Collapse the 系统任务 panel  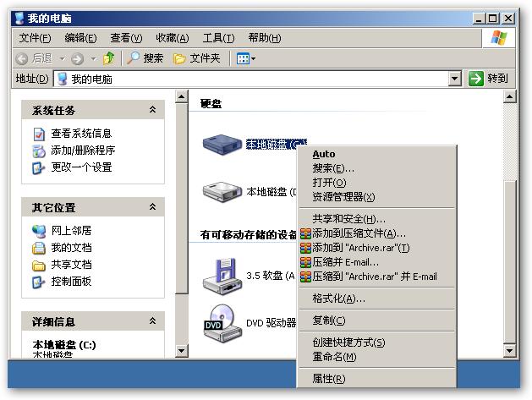[152, 110]
